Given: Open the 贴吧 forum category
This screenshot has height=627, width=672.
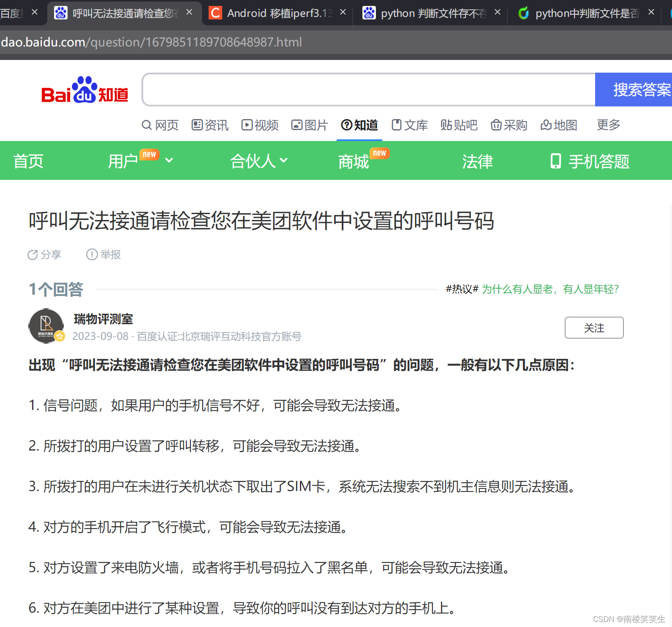Looking at the screenshot, I should pyautogui.click(x=459, y=125).
